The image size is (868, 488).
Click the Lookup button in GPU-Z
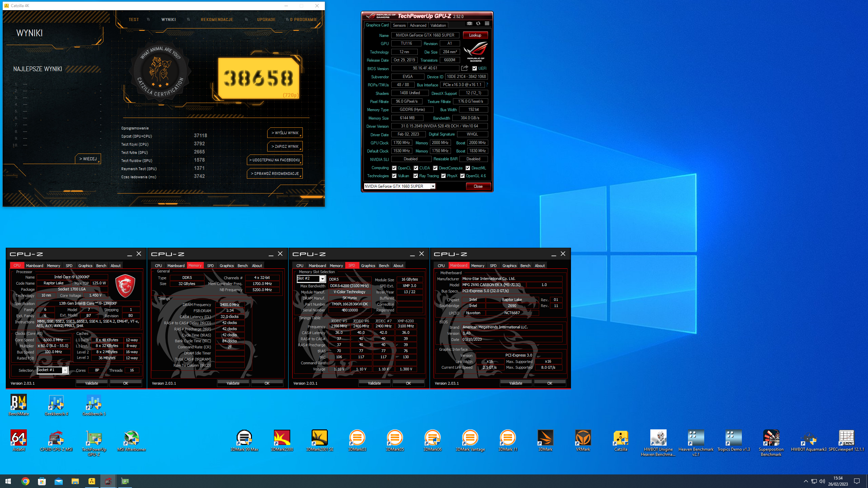coord(475,35)
